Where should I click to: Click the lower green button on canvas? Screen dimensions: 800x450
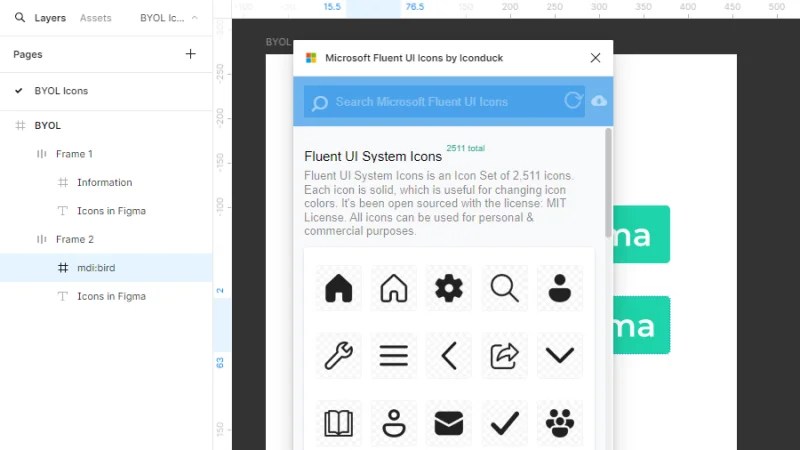[641, 325]
